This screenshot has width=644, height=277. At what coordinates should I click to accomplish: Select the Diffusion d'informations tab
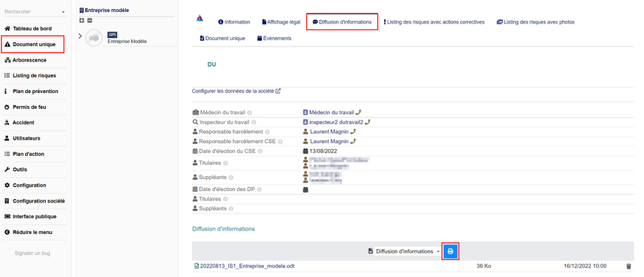click(342, 22)
